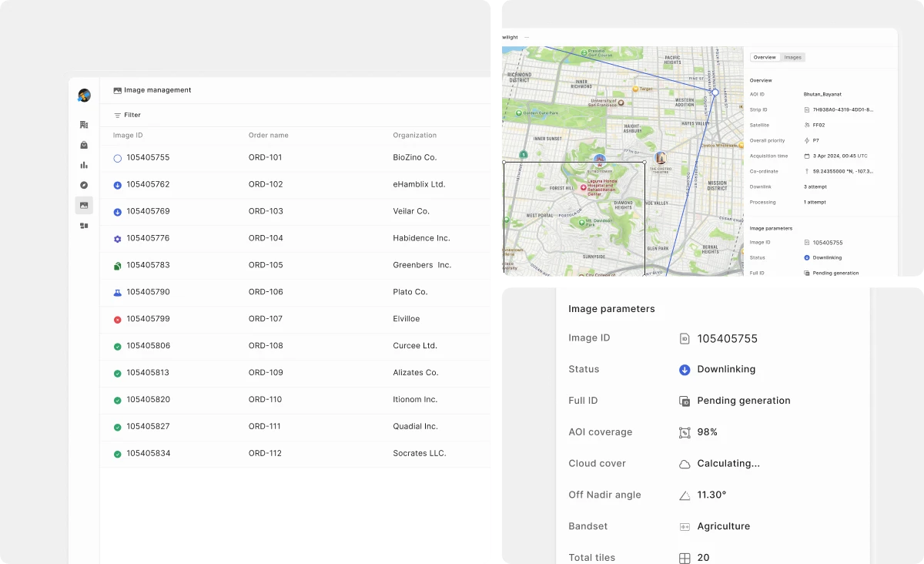Viewport: 924px width, 564px height.
Task: Click the eHamblix Ltd. organization cell
Action: tap(419, 184)
